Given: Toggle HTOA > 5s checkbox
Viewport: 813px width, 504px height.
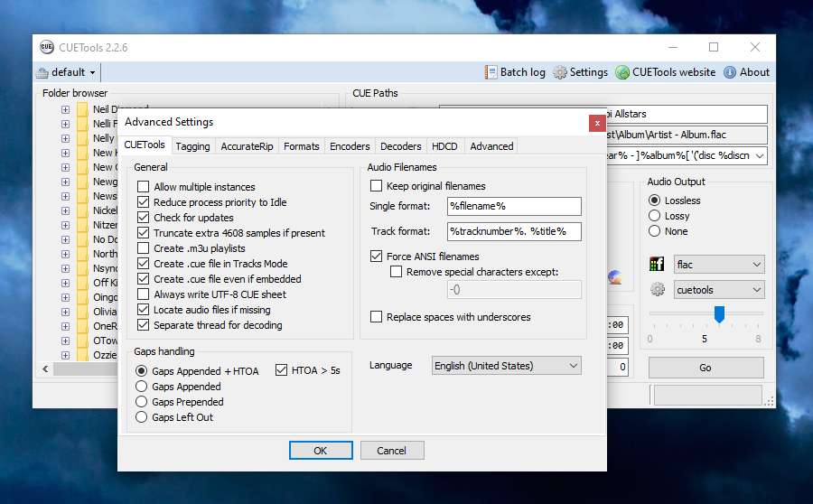Looking at the screenshot, I should (281, 370).
